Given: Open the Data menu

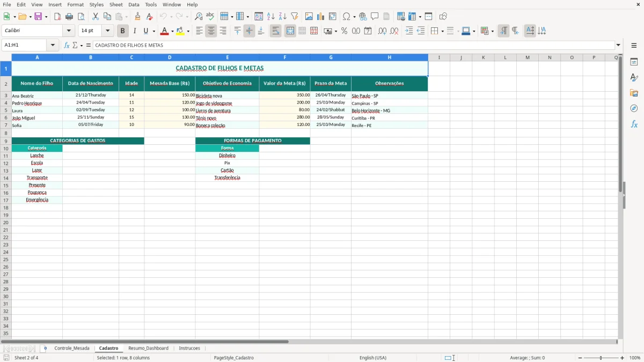Looking at the screenshot, I should pyautogui.click(x=134, y=4).
